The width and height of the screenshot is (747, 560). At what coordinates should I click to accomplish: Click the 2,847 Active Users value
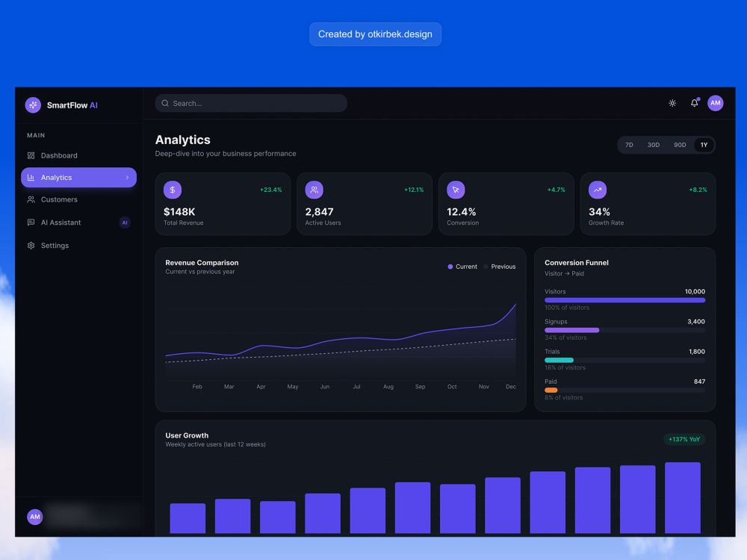[x=319, y=212]
